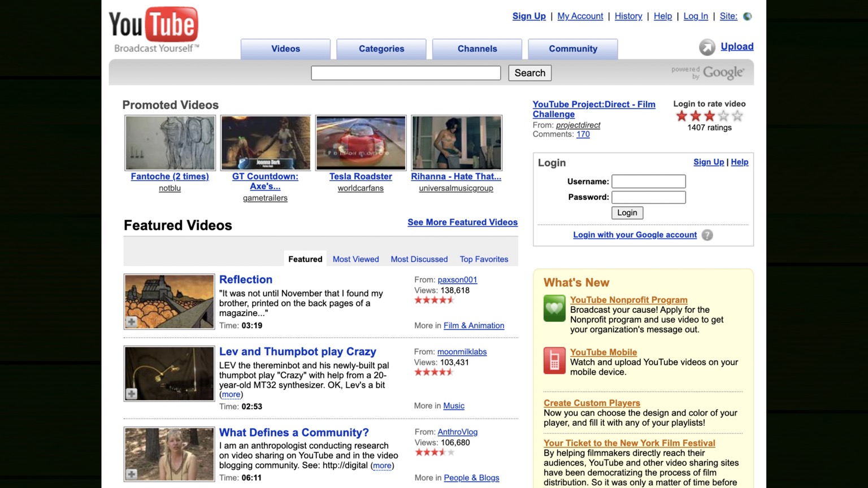The width and height of the screenshot is (868, 488).
Task: Click the Sign Up link in header
Action: click(x=529, y=16)
